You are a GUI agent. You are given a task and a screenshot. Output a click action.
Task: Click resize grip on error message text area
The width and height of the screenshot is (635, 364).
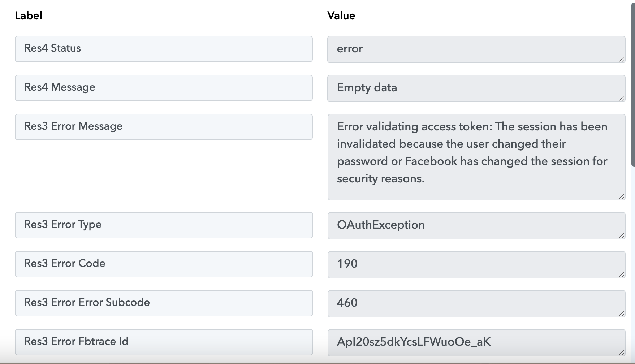[x=621, y=196]
